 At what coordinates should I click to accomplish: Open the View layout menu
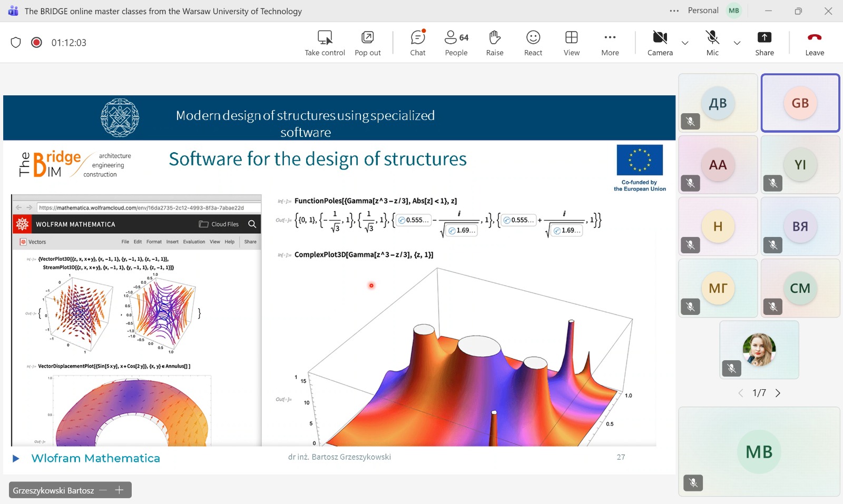[x=571, y=43]
